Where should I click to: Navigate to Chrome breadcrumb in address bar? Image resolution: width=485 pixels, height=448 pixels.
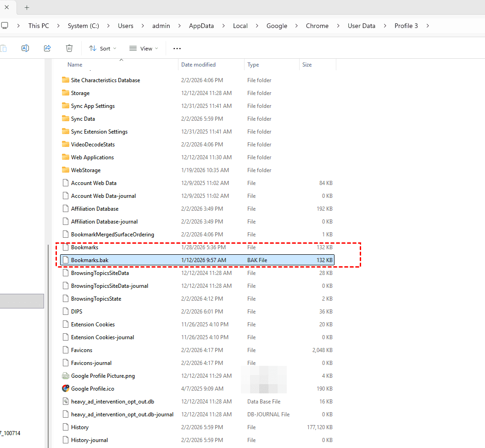tap(317, 26)
